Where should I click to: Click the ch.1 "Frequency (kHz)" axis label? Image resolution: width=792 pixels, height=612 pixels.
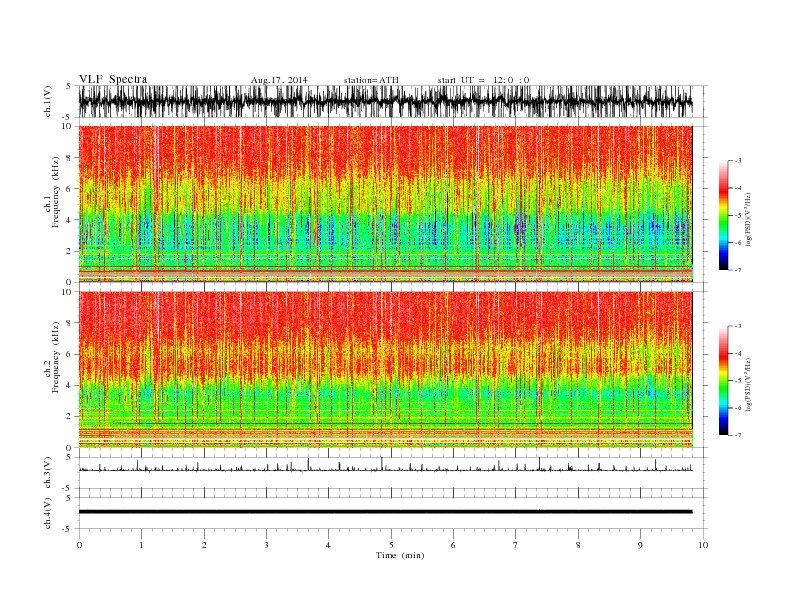pyautogui.click(x=56, y=192)
